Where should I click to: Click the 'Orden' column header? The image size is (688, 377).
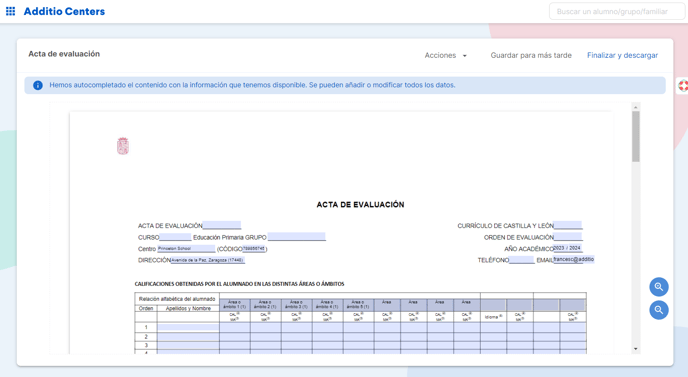(146, 309)
